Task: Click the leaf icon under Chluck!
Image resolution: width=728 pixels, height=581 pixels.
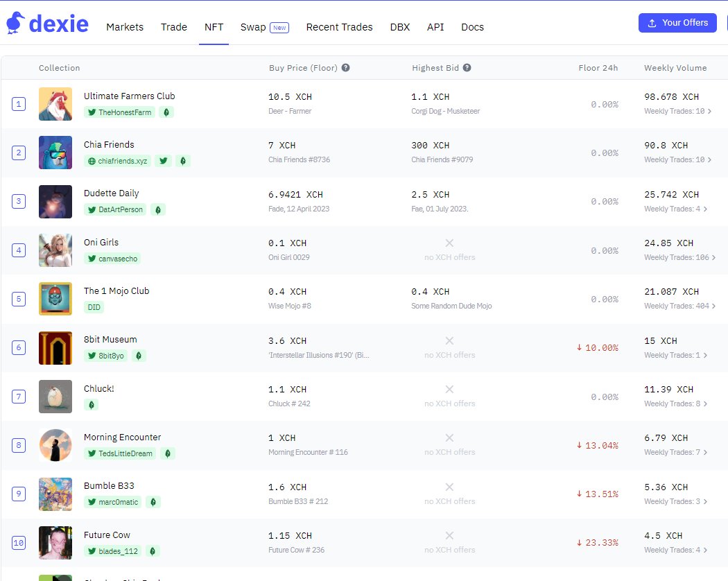Action: click(92, 404)
